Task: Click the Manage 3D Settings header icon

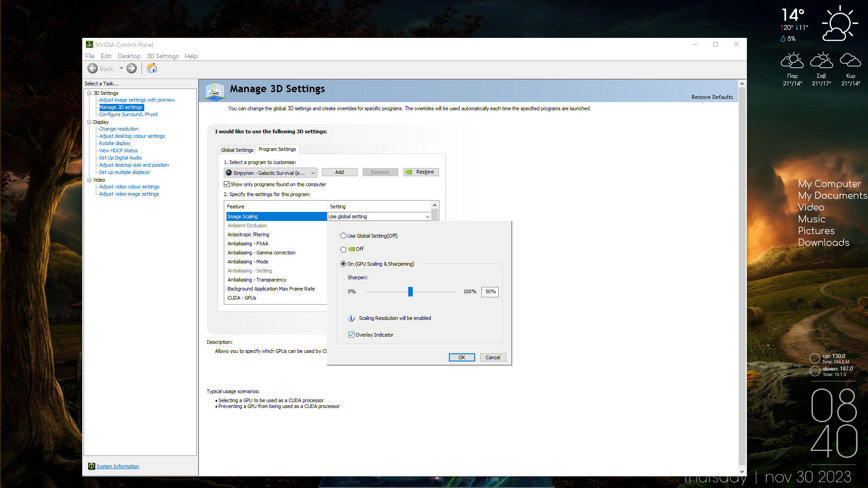Action: [215, 90]
